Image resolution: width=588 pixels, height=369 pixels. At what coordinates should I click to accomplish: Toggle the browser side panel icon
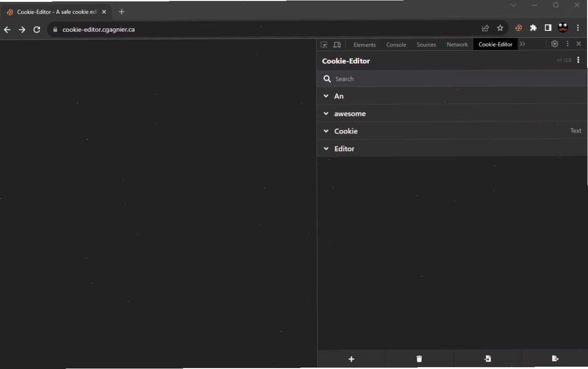tap(548, 28)
